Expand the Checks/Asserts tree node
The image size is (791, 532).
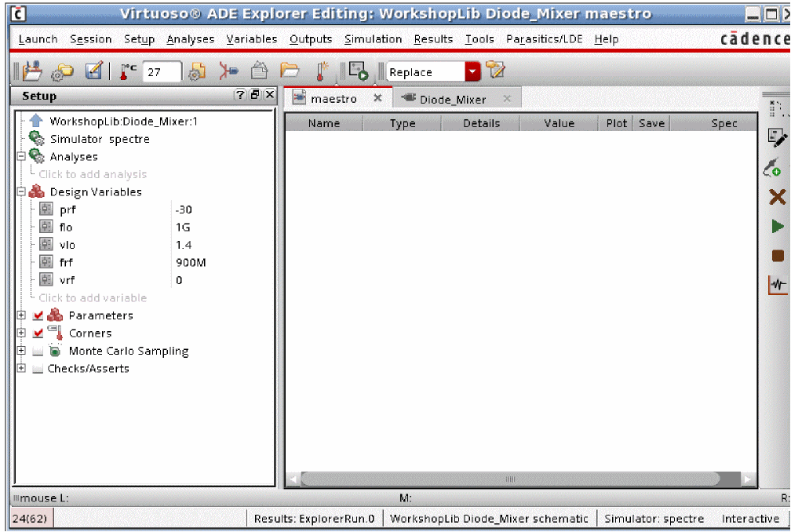21,369
